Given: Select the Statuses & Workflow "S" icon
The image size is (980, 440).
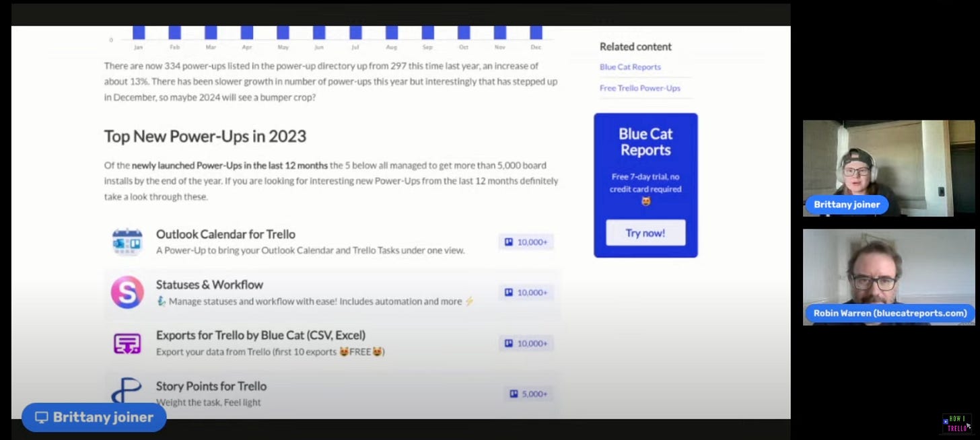Looking at the screenshot, I should [127, 292].
